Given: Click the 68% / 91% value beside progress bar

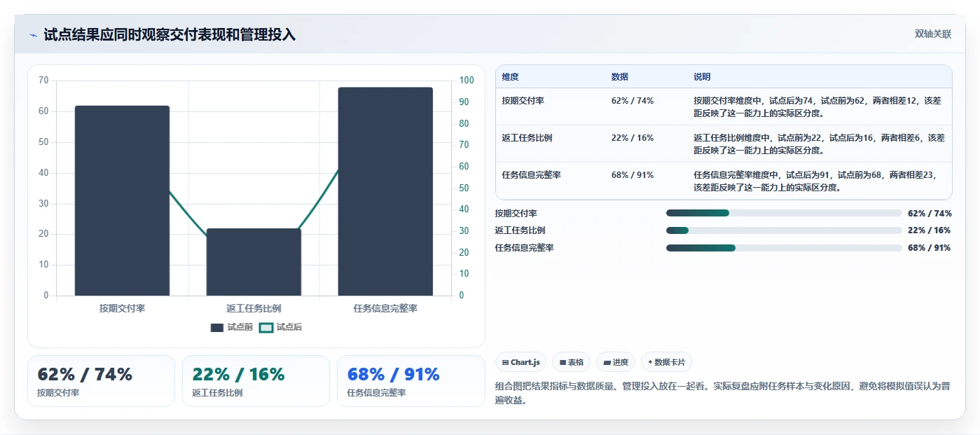Looking at the screenshot, I should point(930,248).
